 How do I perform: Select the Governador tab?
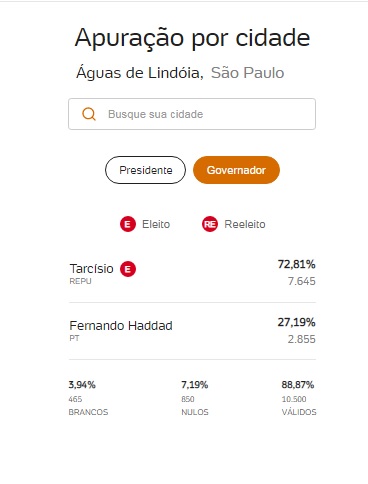pyautogui.click(x=236, y=170)
